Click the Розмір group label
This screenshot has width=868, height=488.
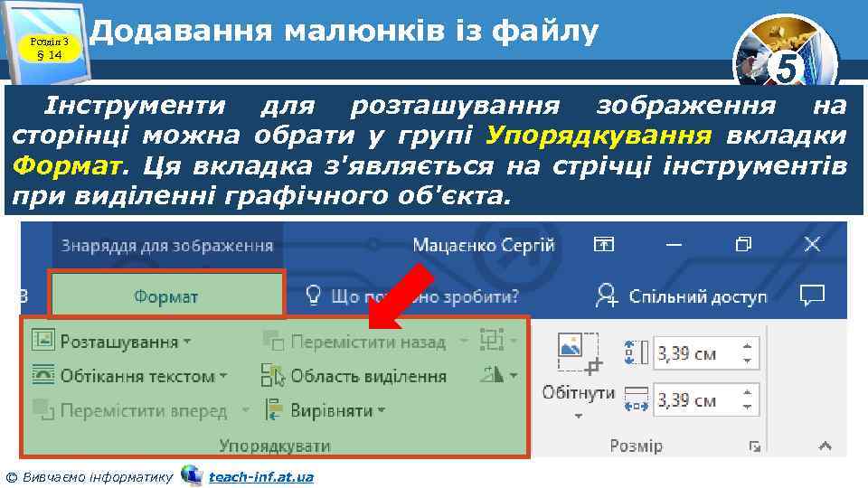(x=636, y=446)
